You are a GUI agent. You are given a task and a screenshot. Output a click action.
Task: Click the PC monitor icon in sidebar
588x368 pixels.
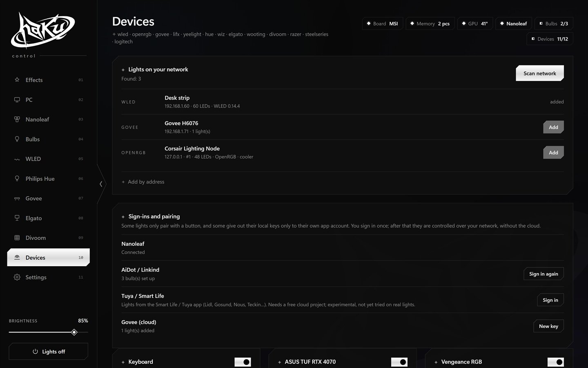[17, 100]
